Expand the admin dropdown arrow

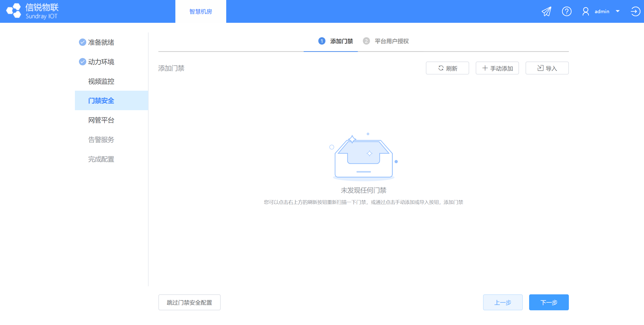(x=618, y=11)
